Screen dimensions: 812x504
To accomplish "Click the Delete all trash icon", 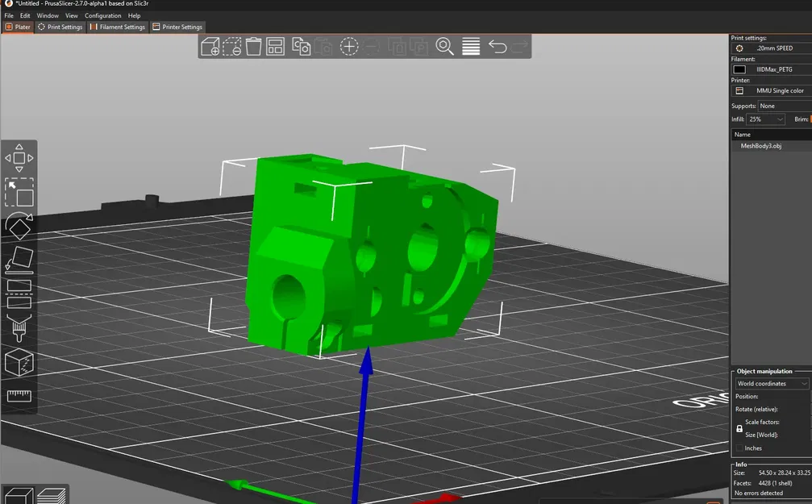I will [x=254, y=47].
